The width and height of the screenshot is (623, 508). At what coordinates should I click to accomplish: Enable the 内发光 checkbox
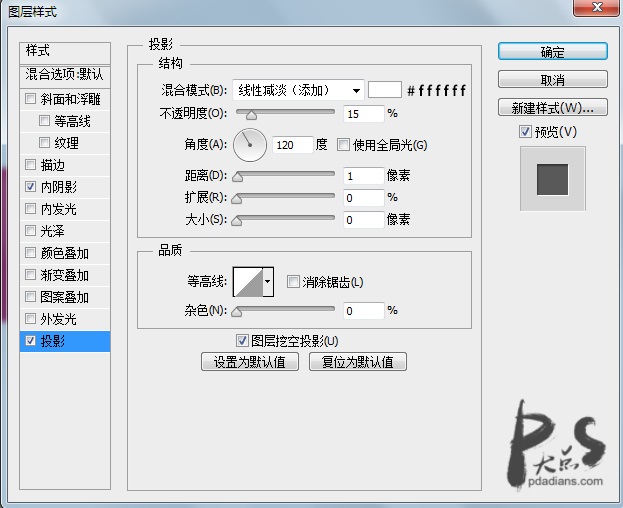[x=30, y=208]
